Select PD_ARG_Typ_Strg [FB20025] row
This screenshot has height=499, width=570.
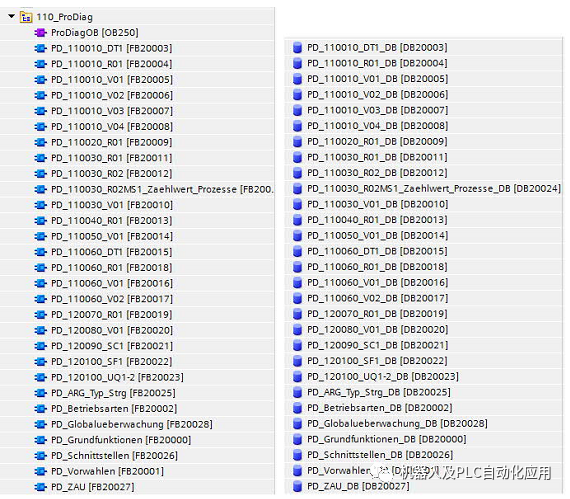(113, 393)
